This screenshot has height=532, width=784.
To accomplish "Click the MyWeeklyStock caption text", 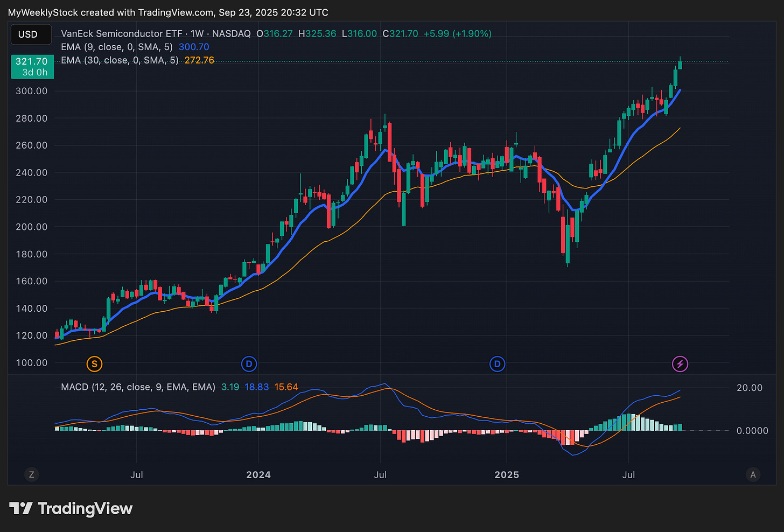I will click(167, 12).
